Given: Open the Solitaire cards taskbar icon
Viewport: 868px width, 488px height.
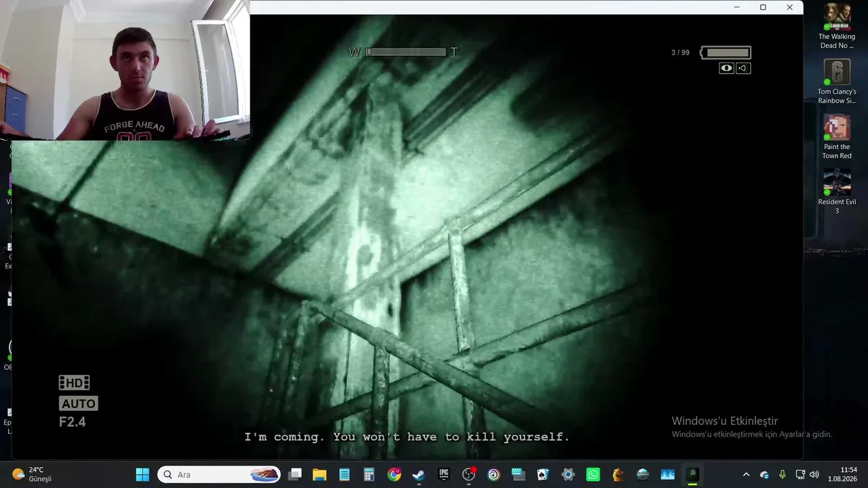Looking at the screenshot, I should [x=543, y=474].
